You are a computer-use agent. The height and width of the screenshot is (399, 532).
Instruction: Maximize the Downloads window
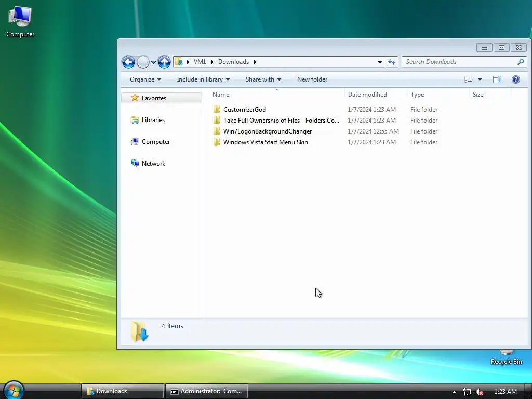pyautogui.click(x=501, y=47)
